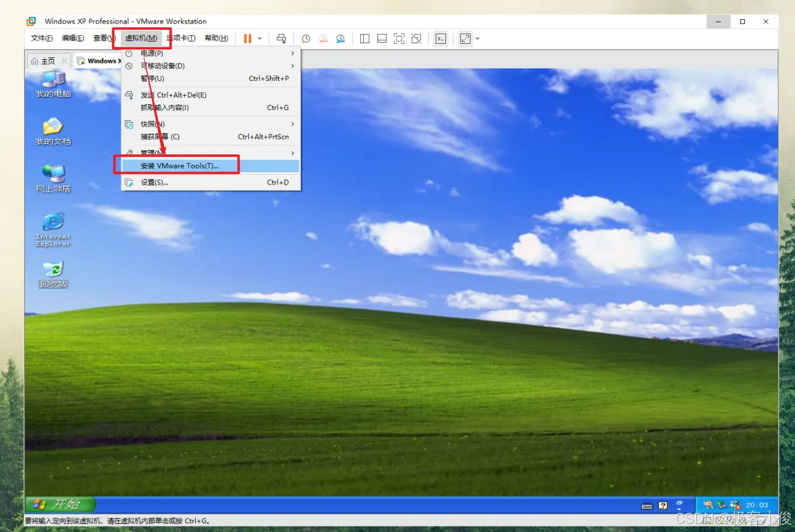Open 我的电脑 desktop icon

[53, 83]
